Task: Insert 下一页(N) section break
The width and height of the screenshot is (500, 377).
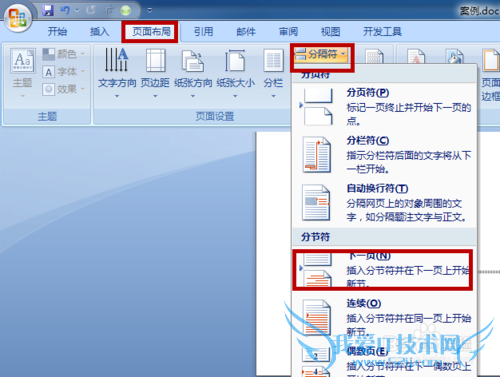Action: (x=383, y=270)
